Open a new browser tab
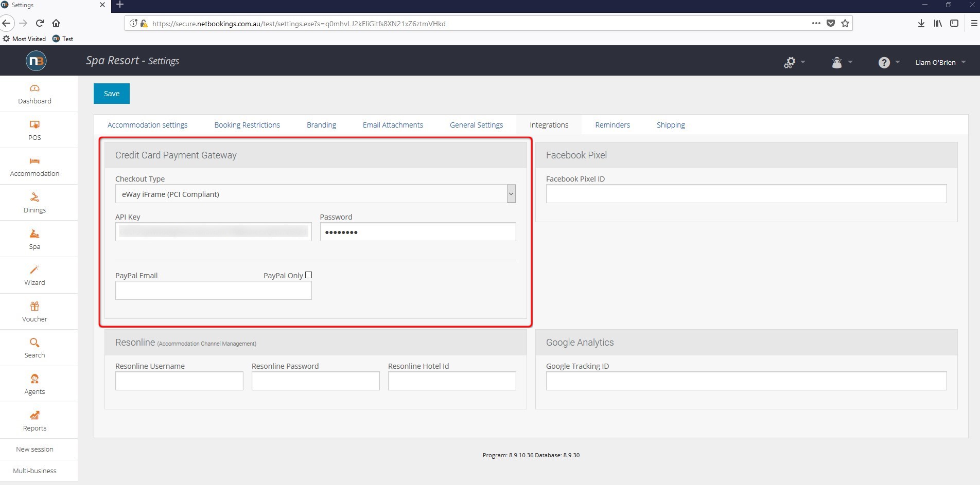The height and width of the screenshot is (485, 980). pyautogui.click(x=120, y=5)
